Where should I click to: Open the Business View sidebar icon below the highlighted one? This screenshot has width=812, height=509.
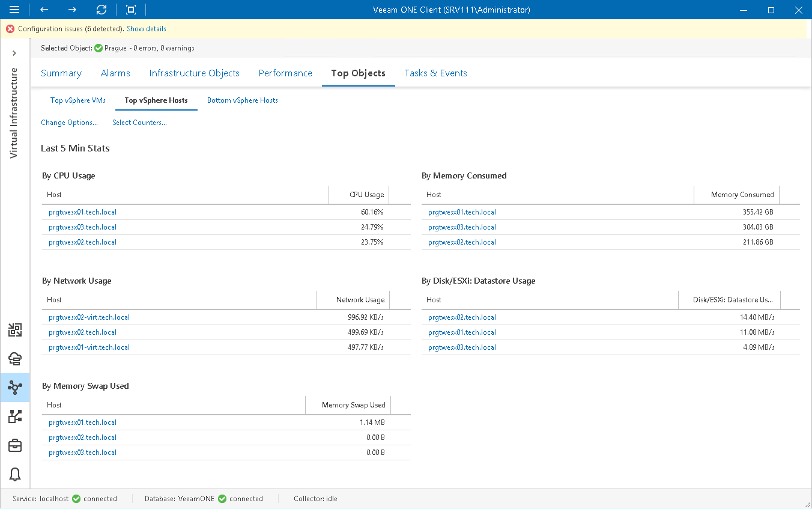[x=15, y=416]
